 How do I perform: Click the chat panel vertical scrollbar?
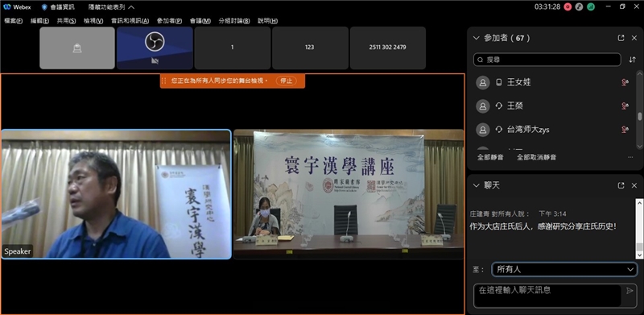(x=639, y=229)
